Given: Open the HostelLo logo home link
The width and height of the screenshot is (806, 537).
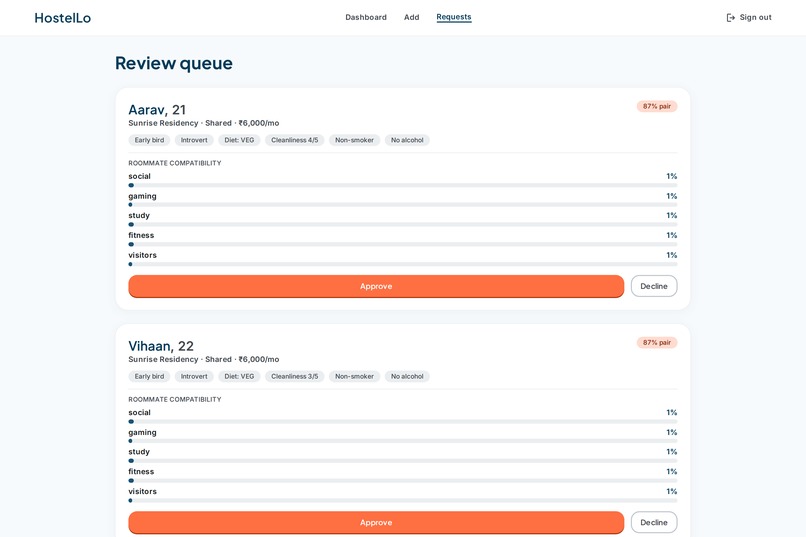Looking at the screenshot, I should click(x=63, y=18).
